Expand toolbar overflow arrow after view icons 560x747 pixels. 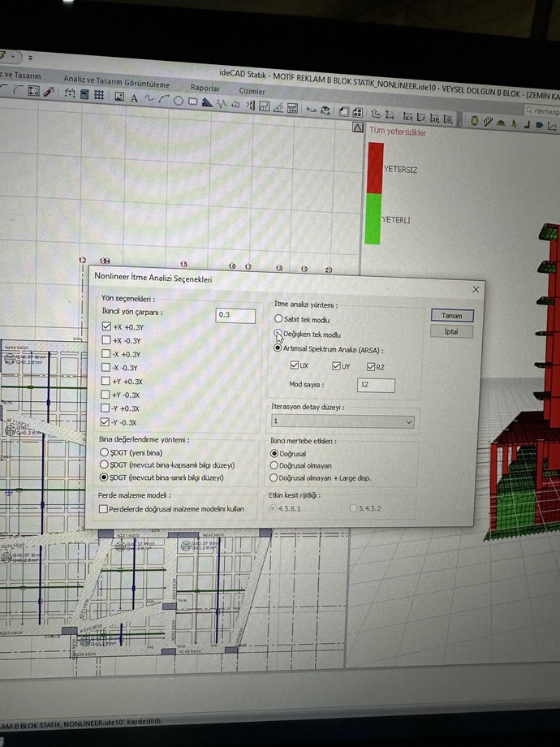(459, 123)
